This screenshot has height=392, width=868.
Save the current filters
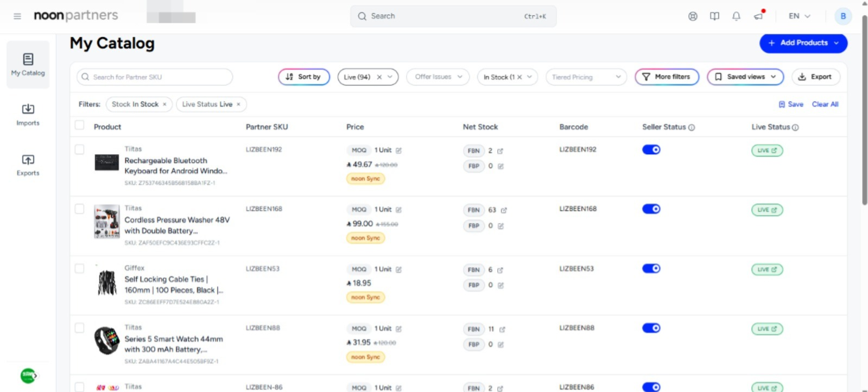point(791,104)
